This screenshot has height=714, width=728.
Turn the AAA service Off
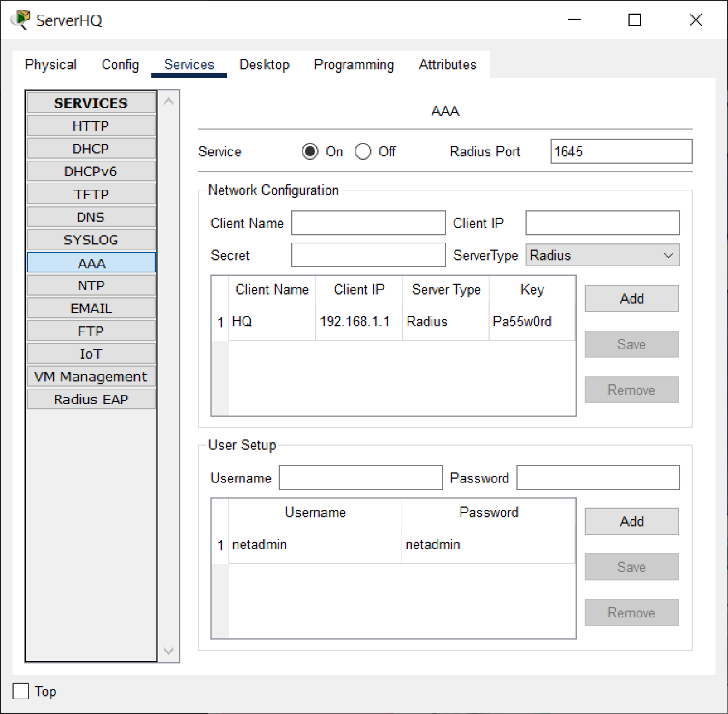coord(363,151)
